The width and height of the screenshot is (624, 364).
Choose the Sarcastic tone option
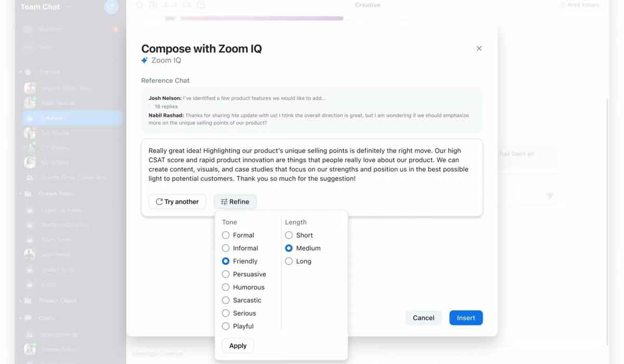coord(226,300)
